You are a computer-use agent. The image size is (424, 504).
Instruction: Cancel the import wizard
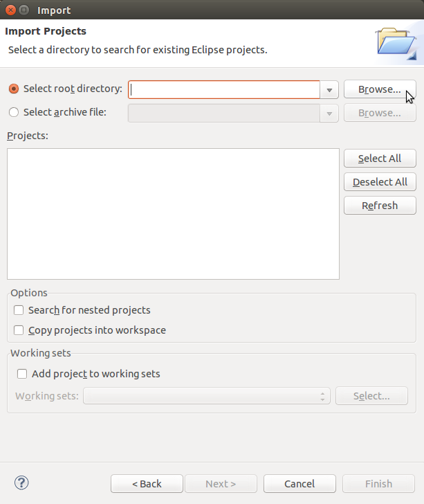coord(299,483)
